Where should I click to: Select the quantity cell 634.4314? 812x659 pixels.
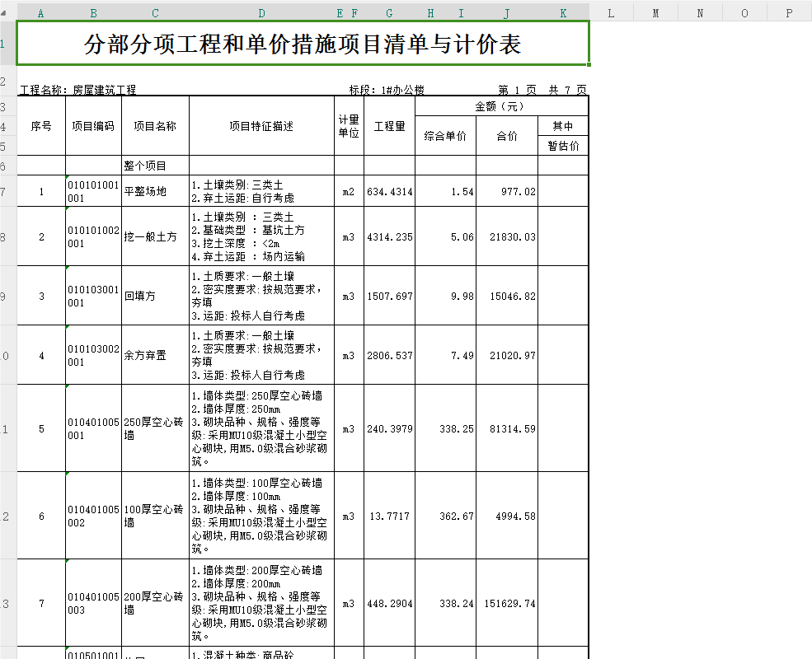389,191
